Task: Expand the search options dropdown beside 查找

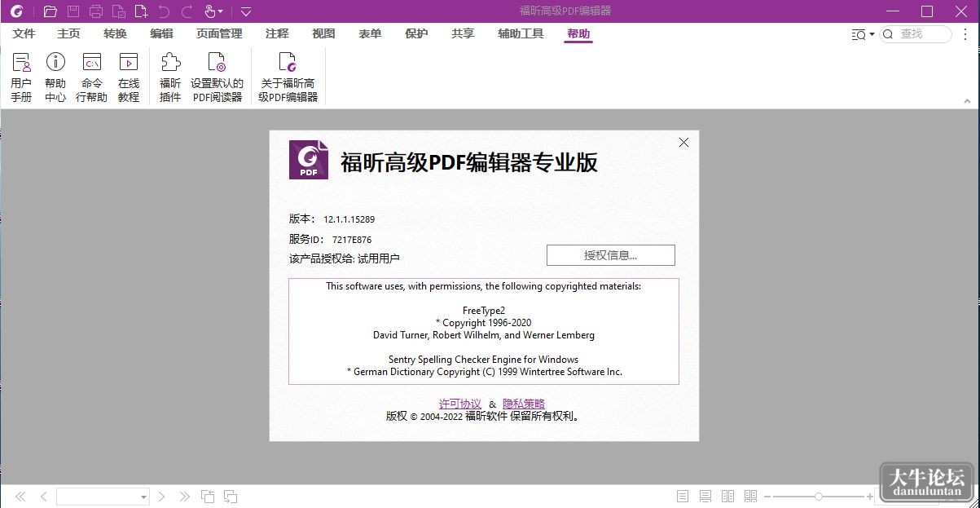Action: (x=872, y=34)
